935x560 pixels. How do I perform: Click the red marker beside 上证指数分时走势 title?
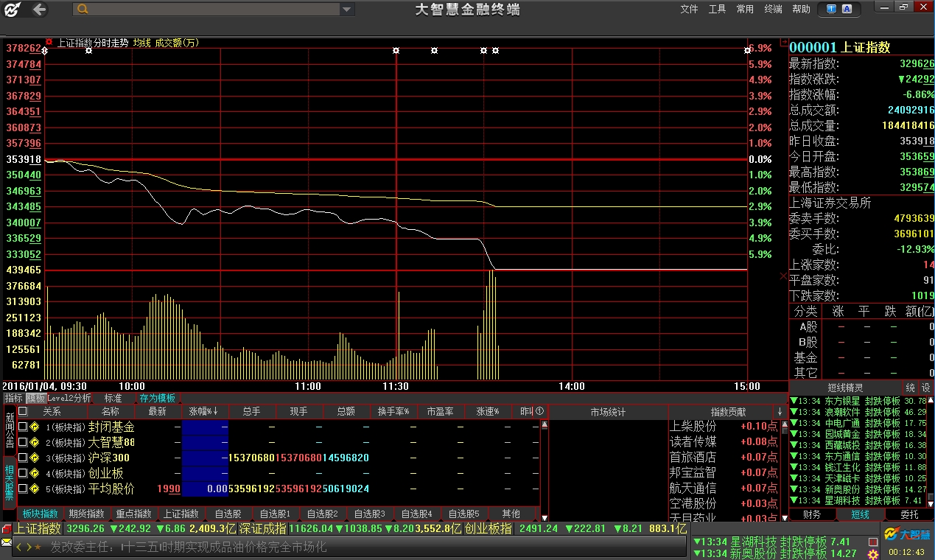pos(49,42)
